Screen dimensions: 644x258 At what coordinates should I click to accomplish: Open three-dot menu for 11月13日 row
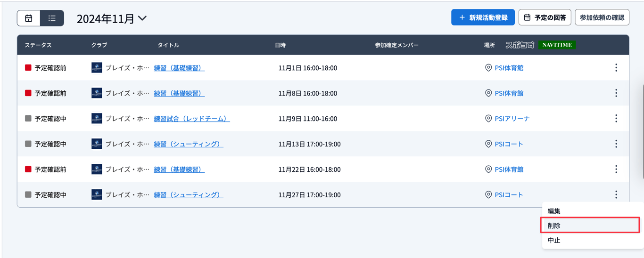(x=616, y=144)
